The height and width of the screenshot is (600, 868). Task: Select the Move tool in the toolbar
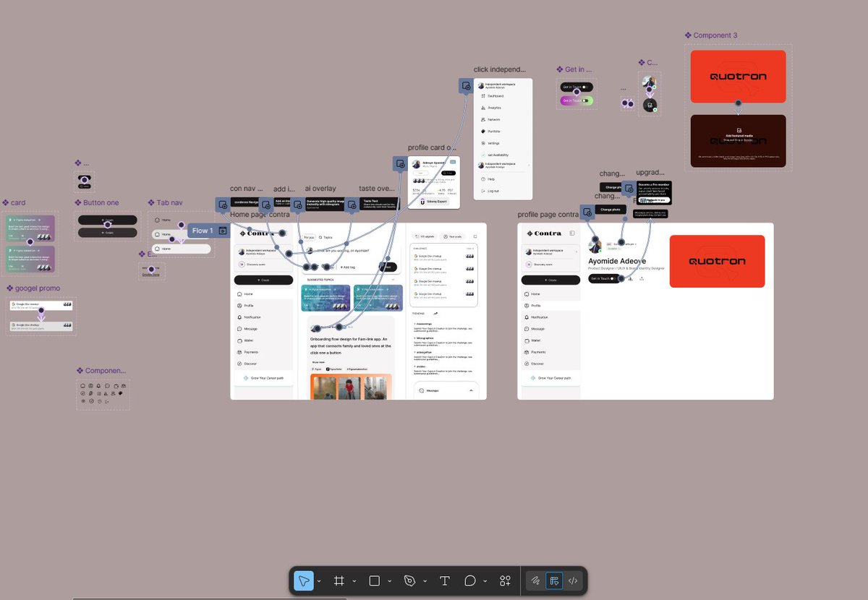tap(304, 580)
